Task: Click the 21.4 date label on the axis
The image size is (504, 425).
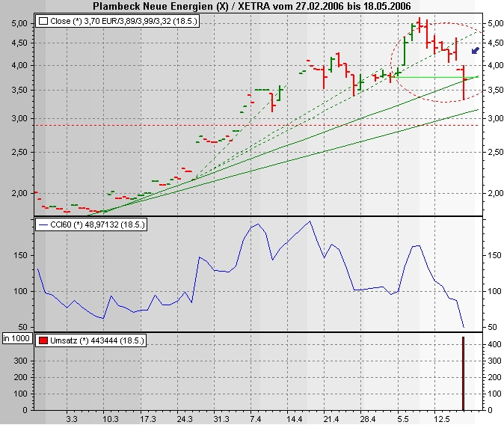Action: click(x=331, y=419)
